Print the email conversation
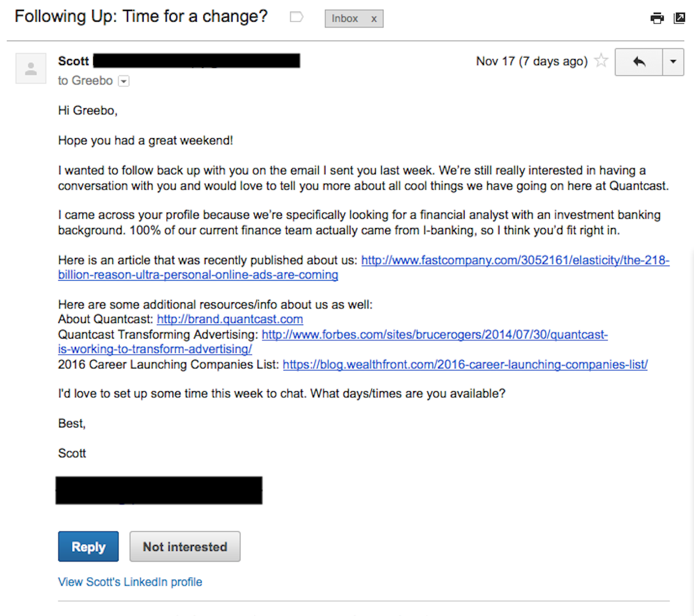 657,18
